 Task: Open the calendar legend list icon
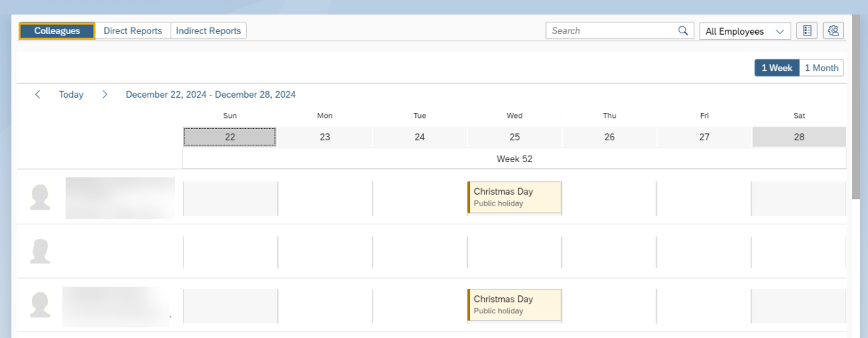click(x=807, y=31)
